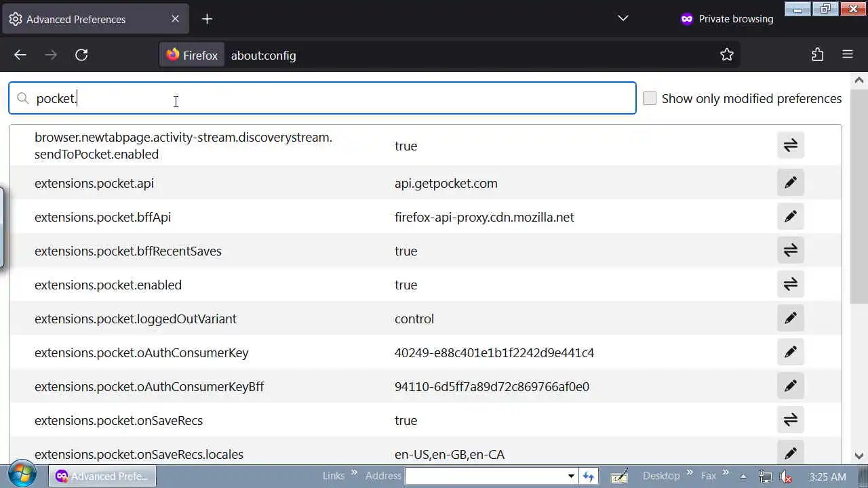Click the extensions.pocket.loggedOutVariant name
The width and height of the screenshot is (868, 488).
pyautogui.click(x=136, y=319)
